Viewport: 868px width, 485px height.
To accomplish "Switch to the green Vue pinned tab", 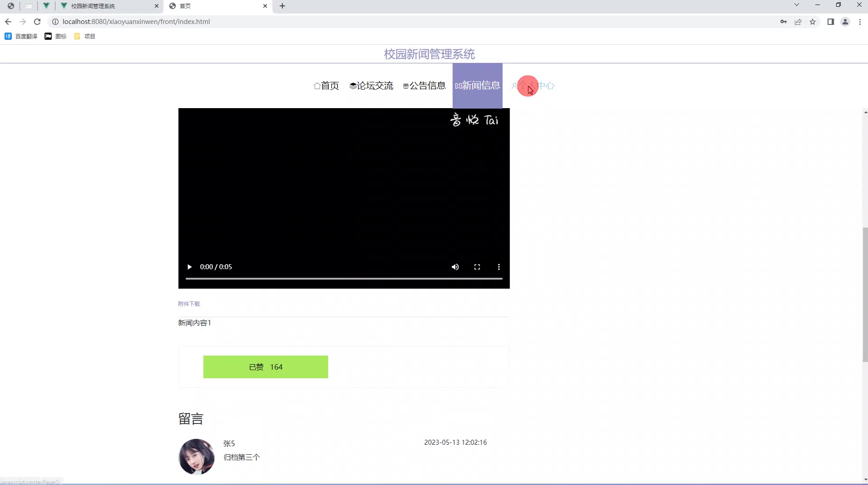I will tap(46, 6).
